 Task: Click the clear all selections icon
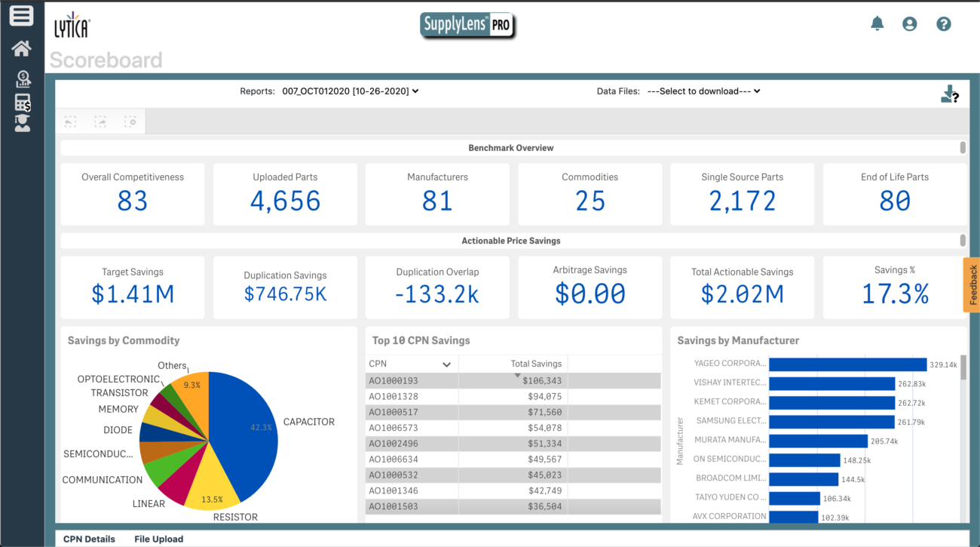[x=130, y=121]
